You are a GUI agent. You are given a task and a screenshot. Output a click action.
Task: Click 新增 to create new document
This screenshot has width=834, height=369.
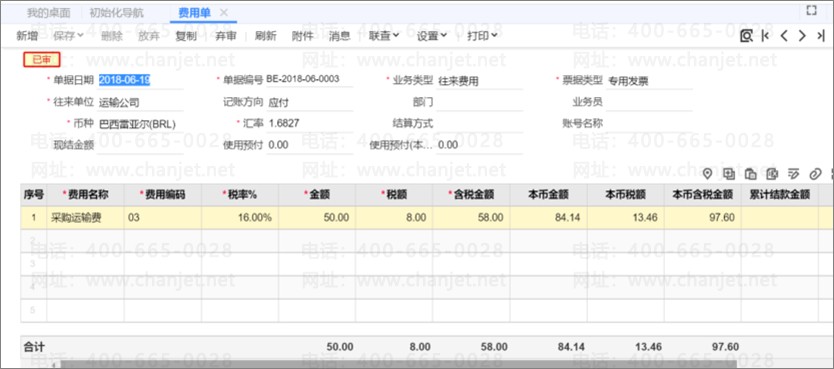coord(27,36)
